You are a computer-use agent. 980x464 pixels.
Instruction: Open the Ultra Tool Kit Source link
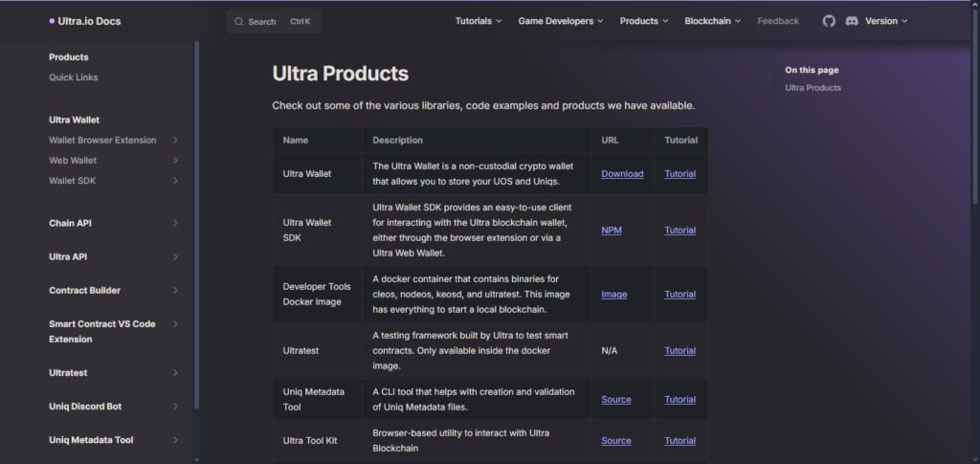pos(615,441)
